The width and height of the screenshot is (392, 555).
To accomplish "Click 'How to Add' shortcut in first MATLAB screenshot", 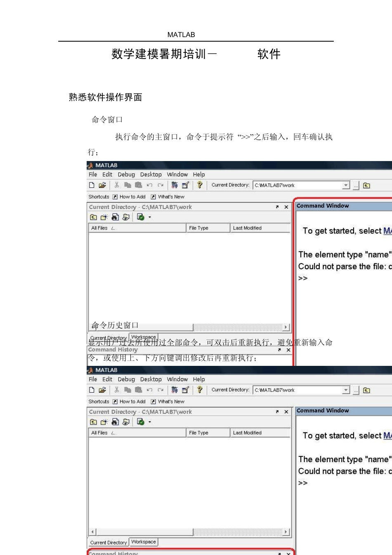I will [x=129, y=197].
